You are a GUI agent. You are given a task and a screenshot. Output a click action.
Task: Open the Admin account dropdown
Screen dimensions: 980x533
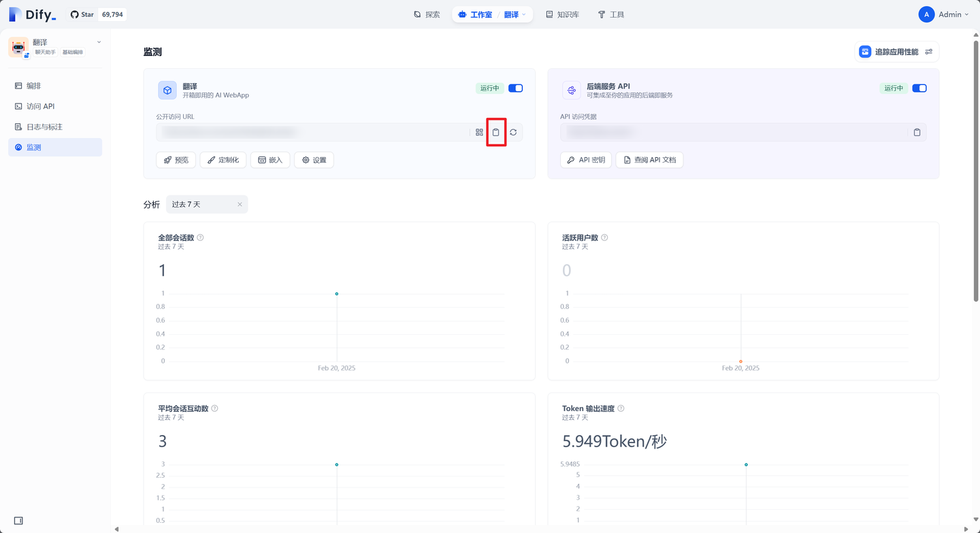coord(945,14)
